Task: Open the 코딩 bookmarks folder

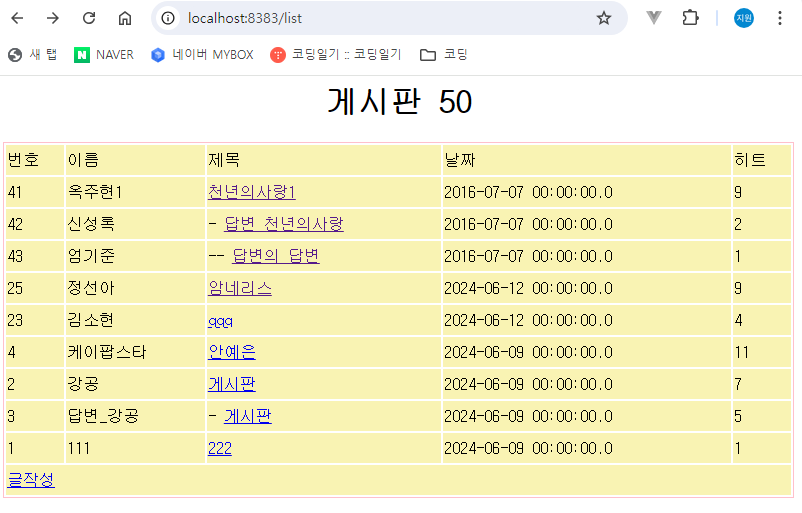Action: click(443, 54)
